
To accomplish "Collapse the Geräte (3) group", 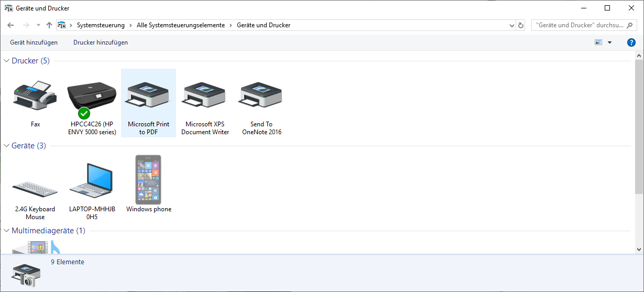I will 6,146.
